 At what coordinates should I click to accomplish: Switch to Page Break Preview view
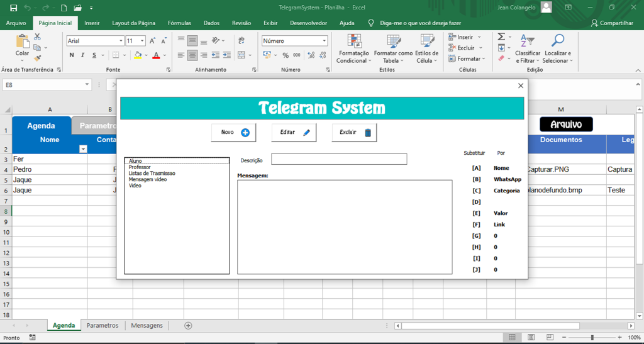550,337
